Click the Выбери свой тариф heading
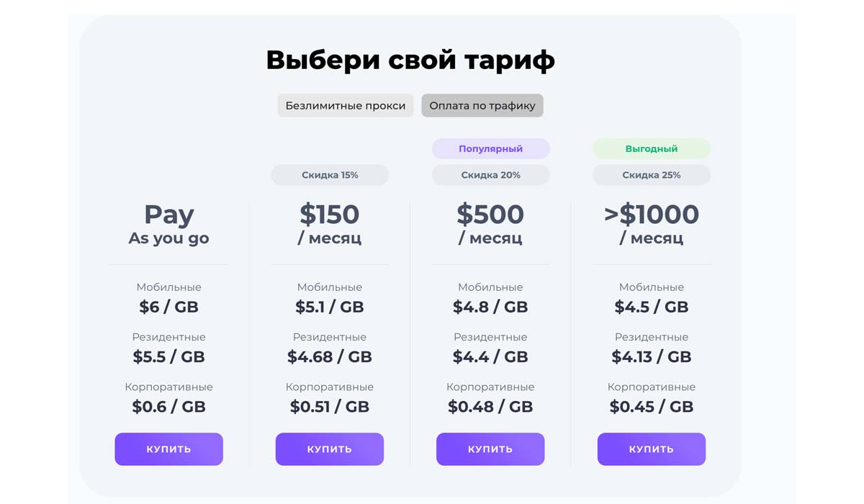The image size is (864, 504). click(x=410, y=60)
